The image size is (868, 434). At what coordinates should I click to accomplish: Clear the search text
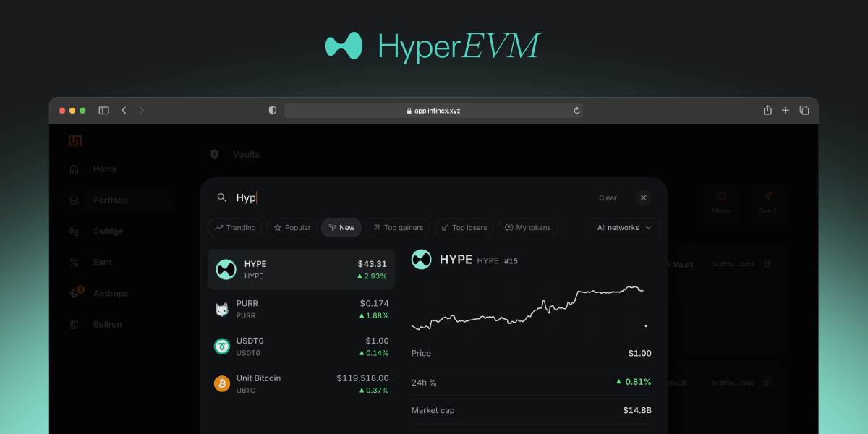coord(608,198)
